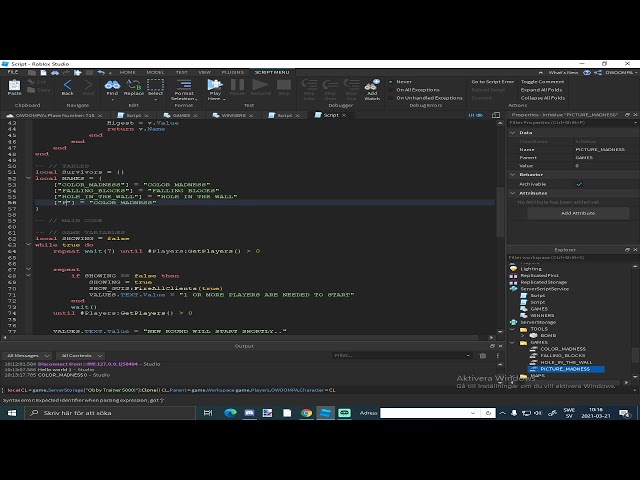Click Toggle Comment action
Image resolution: width=640 pixels, height=480 pixels.
[x=542, y=82]
